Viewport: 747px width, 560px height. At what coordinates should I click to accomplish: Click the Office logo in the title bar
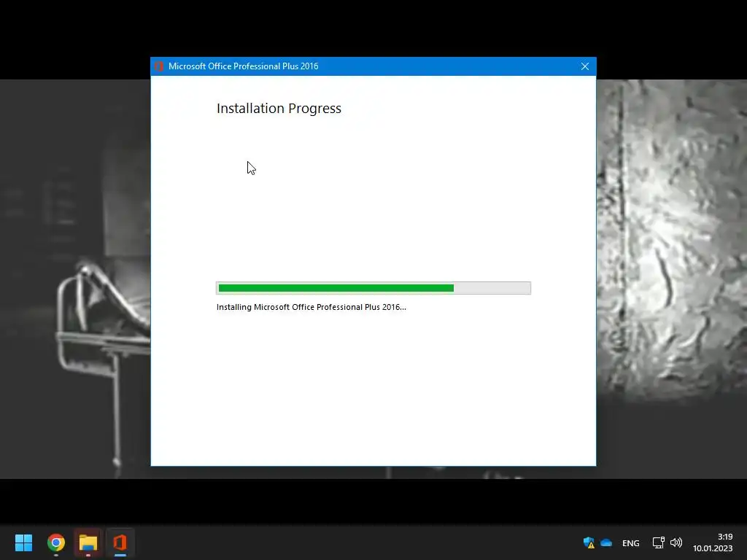click(159, 66)
